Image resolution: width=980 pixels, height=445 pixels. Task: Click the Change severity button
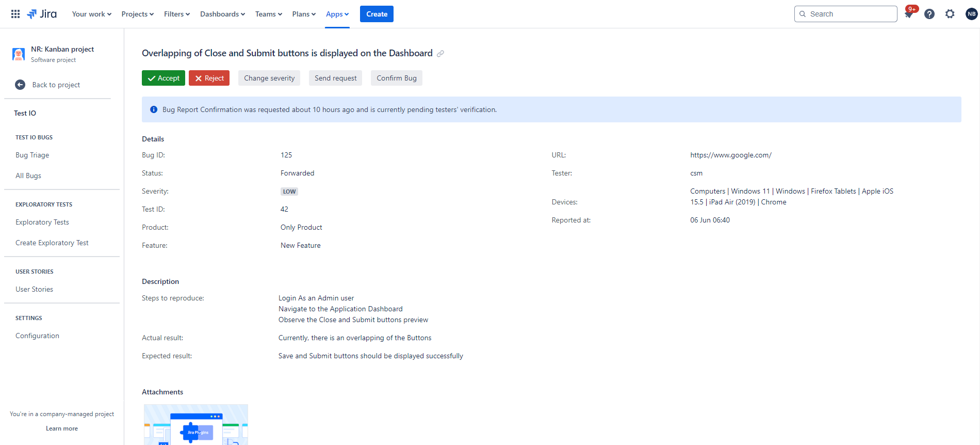(x=269, y=78)
